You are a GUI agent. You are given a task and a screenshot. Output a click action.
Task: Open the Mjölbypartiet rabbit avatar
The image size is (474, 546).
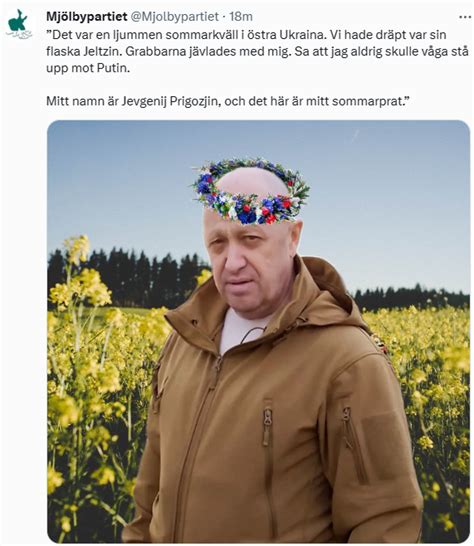click(19, 24)
